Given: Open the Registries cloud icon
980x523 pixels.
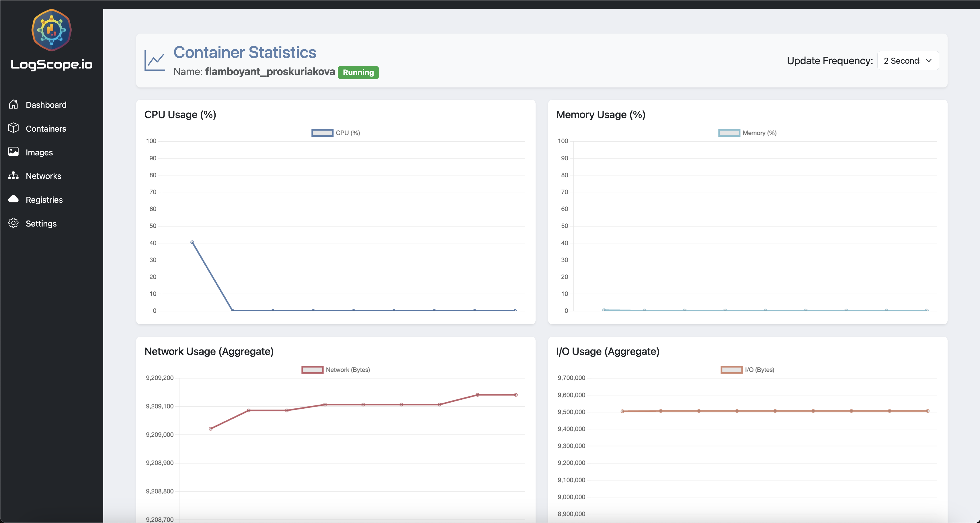Looking at the screenshot, I should 13,199.
